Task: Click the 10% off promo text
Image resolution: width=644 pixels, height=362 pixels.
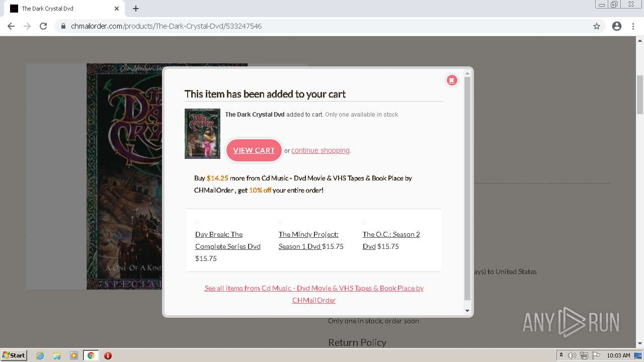Action: 260,190
